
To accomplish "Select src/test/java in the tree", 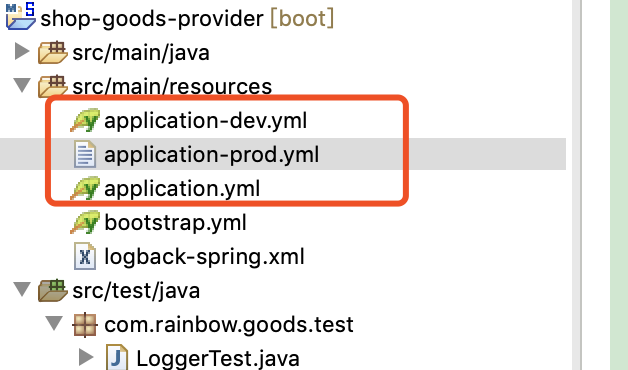I will pyautogui.click(x=136, y=291).
